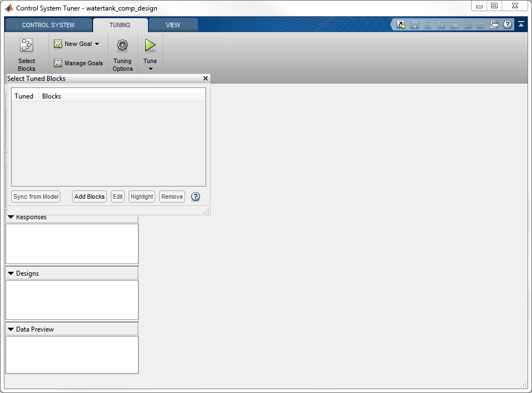Viewport: 532px width, 393px height.
Task: Click the Redo arrow icon
Action: coord(481,24)
